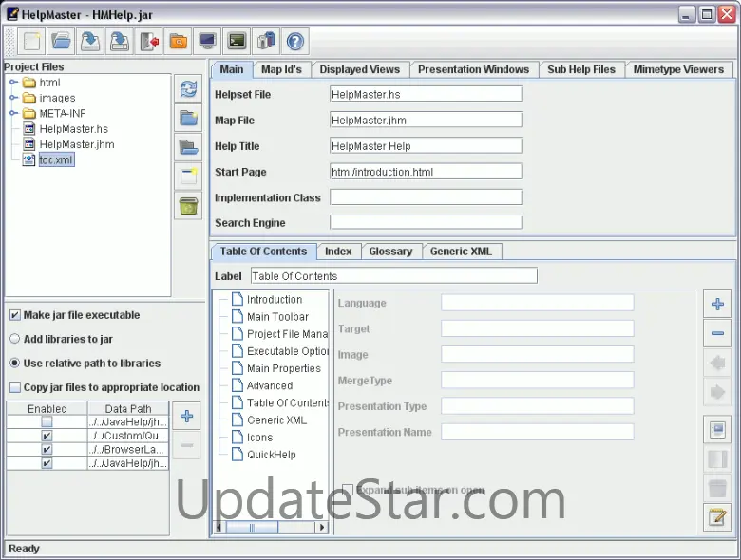Viewport: 741px width, 560px height.
Task: Click the green recycle bin delete icon
Action: [188, 206]
